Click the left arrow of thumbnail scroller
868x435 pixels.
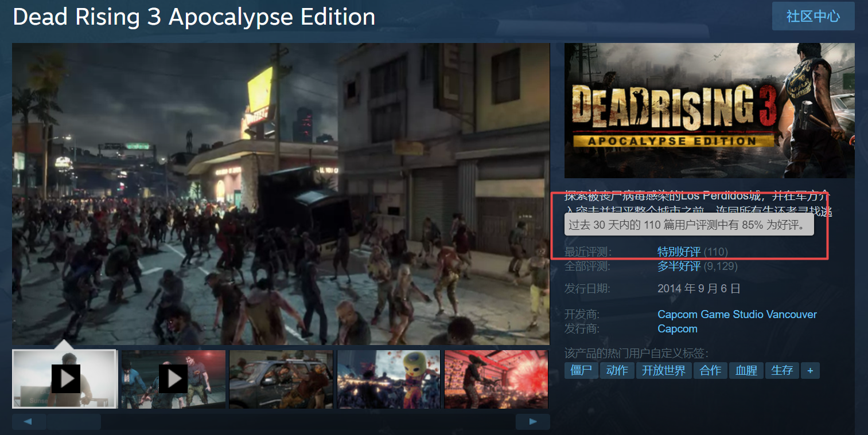29,422
